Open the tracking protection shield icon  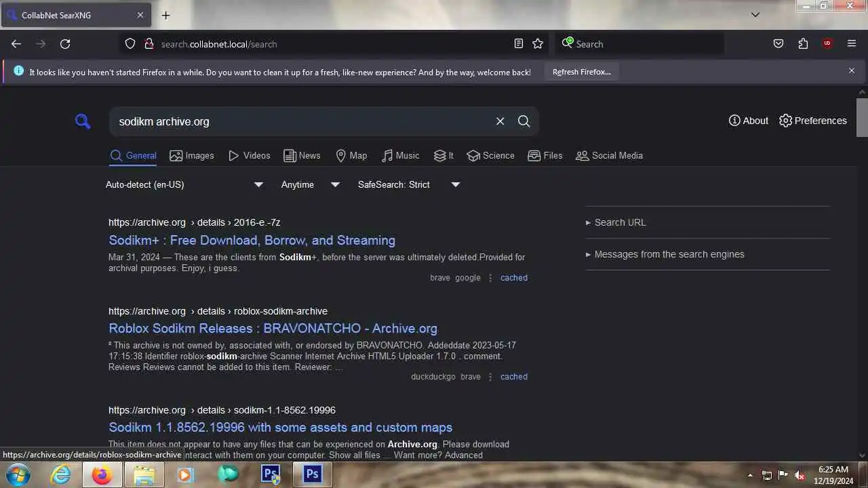[130, 44]
